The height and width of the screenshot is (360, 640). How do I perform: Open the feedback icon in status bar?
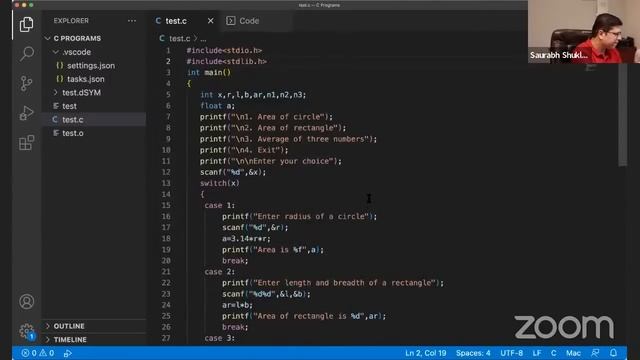coord(595,353)
